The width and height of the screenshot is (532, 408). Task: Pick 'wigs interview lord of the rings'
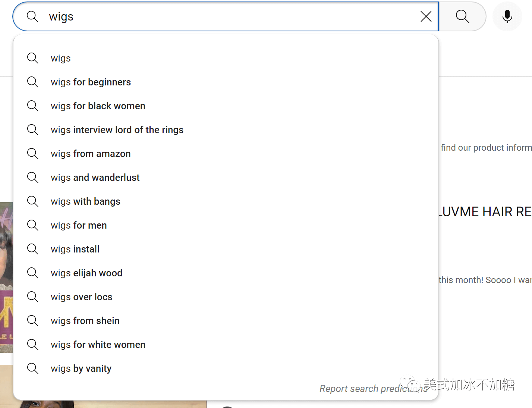[x=117, y=130]
